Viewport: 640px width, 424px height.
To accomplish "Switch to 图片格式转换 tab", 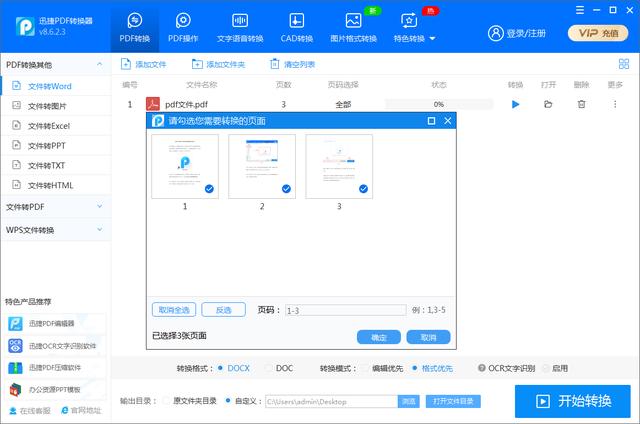I will click(353, 28).
